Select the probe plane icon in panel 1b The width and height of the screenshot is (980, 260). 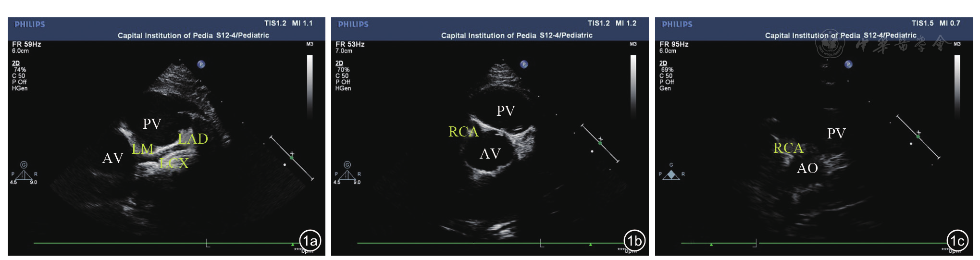pyautogui.click(x=347, y=174)
